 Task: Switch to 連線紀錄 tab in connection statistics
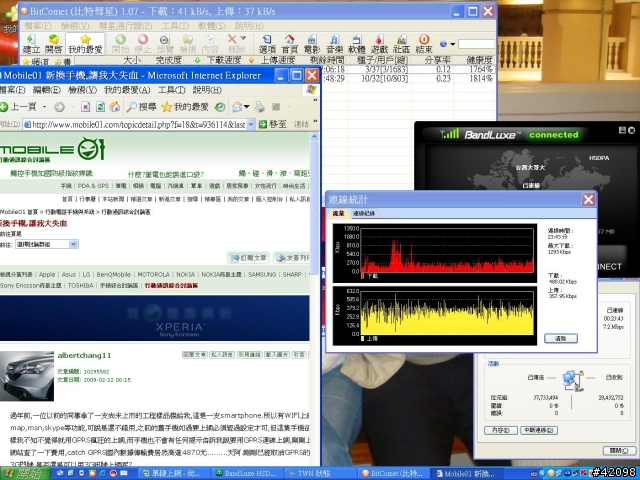(364, 213)
